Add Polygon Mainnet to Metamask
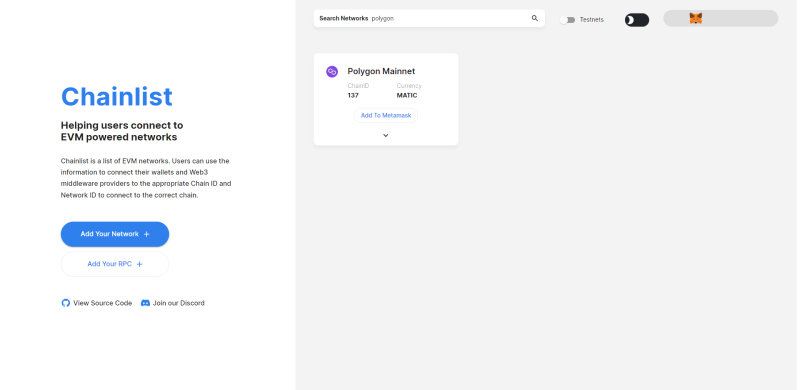Viewport: 800px width, 390px height. [x=386, y=115]
